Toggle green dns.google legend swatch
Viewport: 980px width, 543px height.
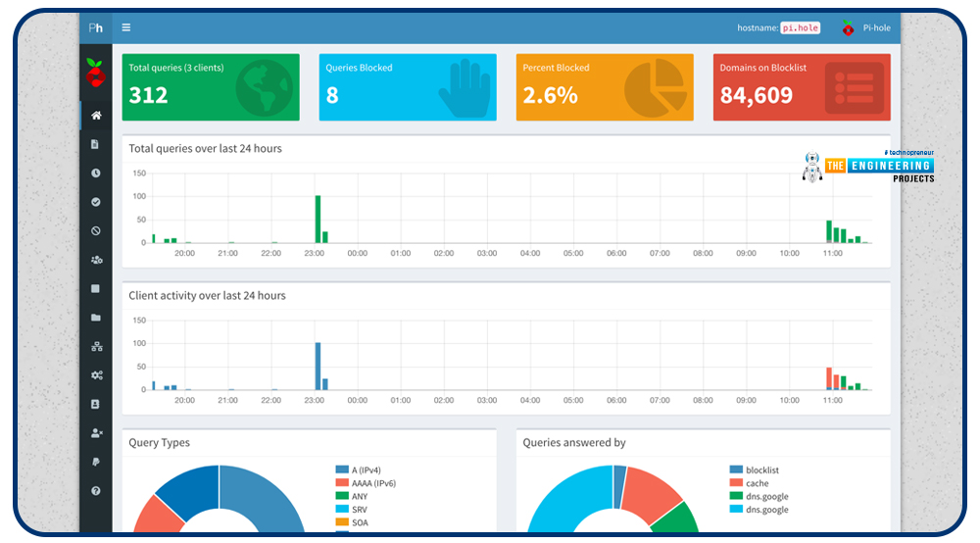point(736,496)
